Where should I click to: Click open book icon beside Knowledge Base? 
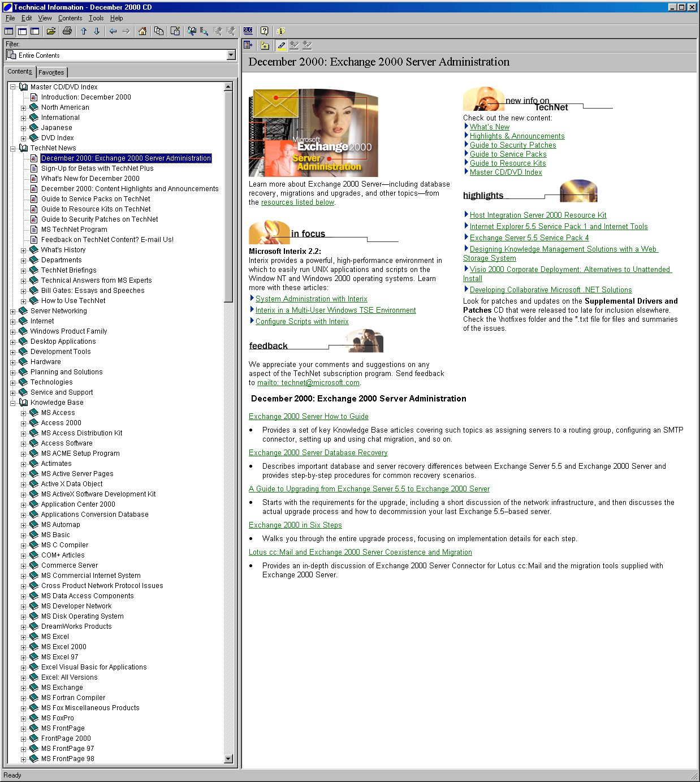tap(23, 403)
